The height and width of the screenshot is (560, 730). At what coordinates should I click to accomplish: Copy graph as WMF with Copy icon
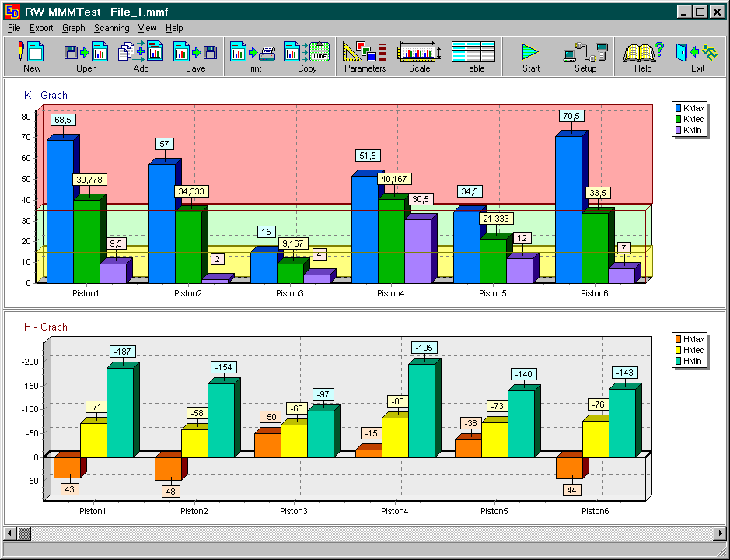307,53
